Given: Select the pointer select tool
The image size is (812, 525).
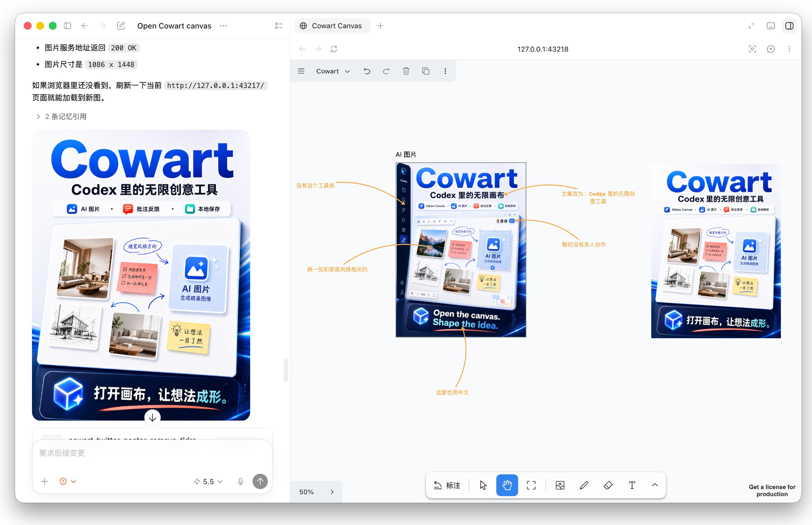Looking at the screenshot, I should (483, 485).
